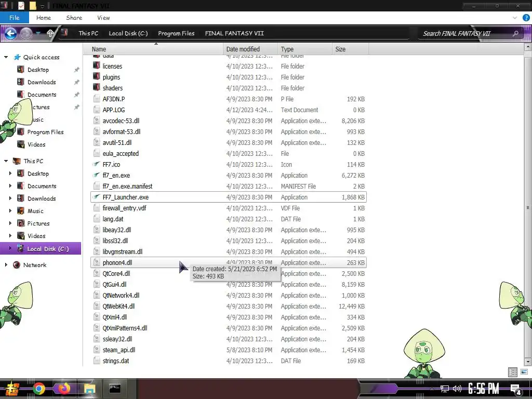Image resolution: width=532 pixels, height=399 pixels.
Task: Expand Local Disk (C:) node
Action: click(10, 248)
